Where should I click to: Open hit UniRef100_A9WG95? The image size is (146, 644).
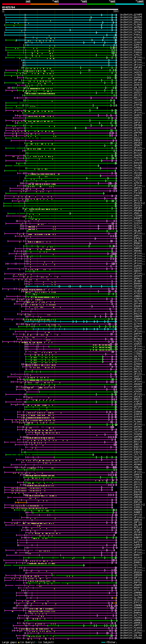point(131,510)
